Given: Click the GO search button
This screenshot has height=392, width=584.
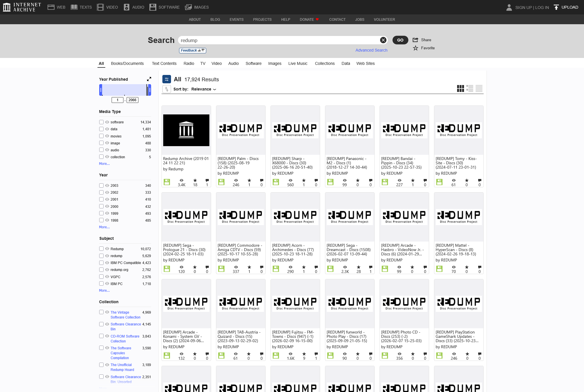Looking at the screenshot, I should tap(400, 40).
